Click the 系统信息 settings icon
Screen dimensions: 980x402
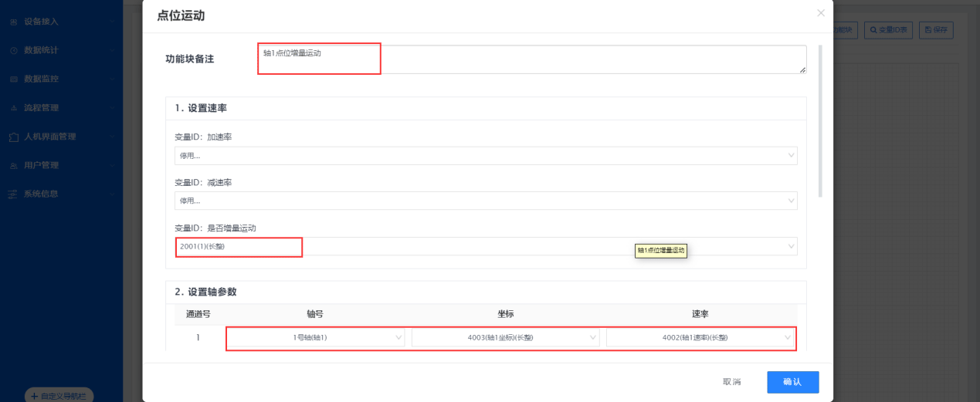click(13, 194)
